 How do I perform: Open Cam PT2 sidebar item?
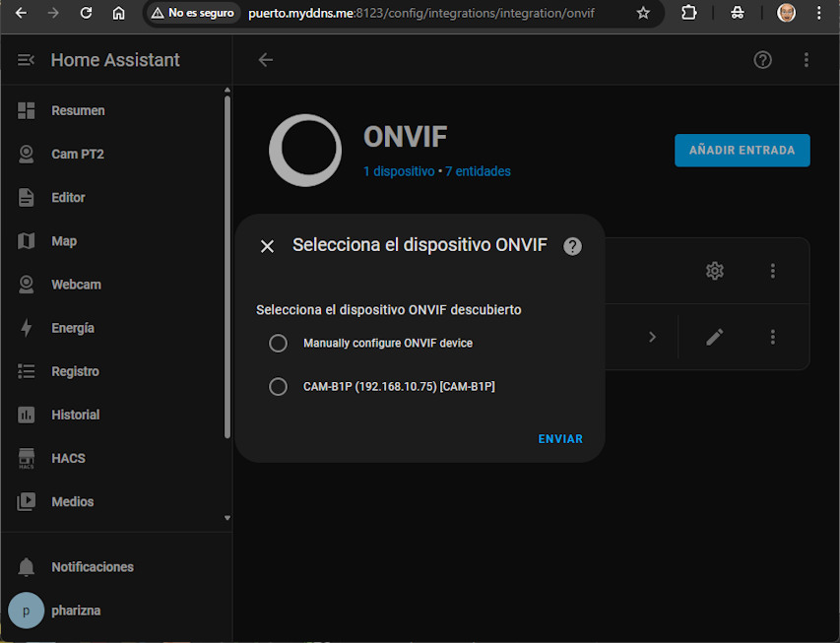(116, 154)
